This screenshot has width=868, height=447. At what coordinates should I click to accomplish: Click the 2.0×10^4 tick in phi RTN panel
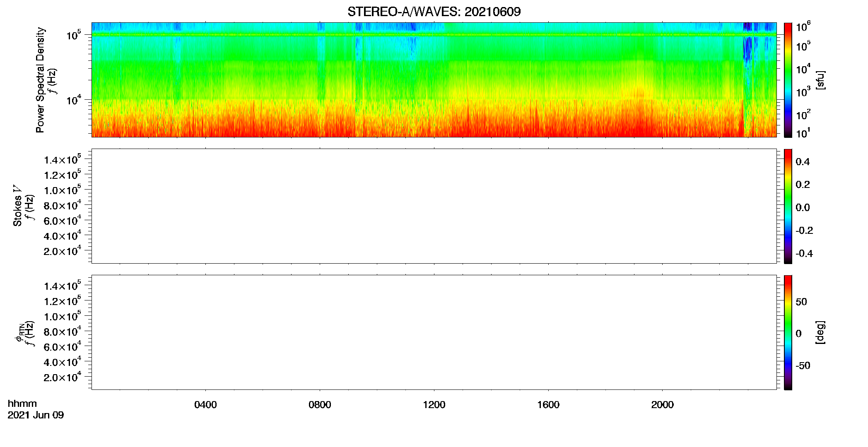tap(63, 377)
